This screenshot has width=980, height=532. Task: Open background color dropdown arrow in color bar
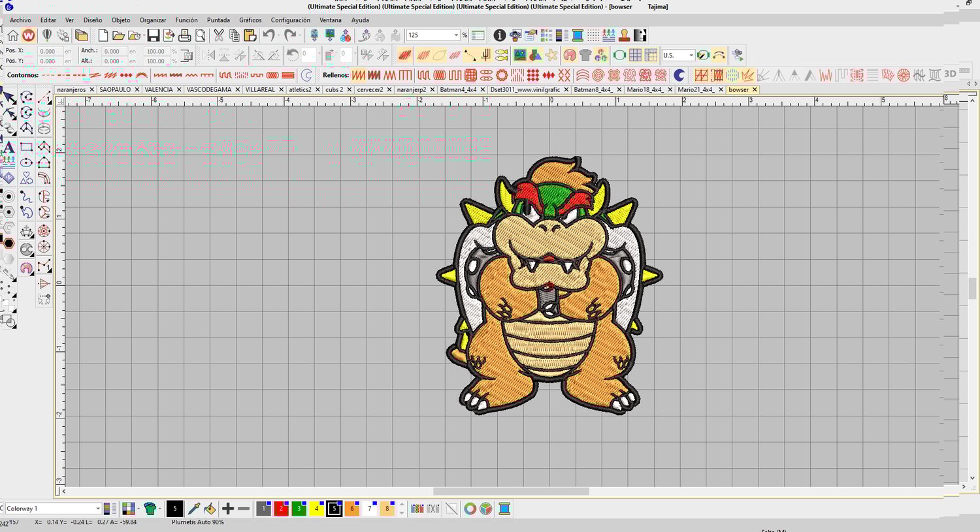click(138, 509)
